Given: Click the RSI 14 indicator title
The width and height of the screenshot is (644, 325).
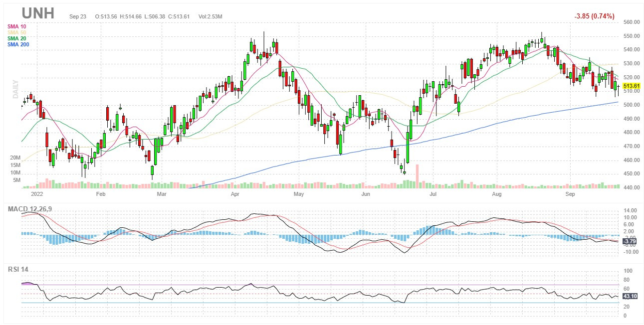Looking at the screenshot, I should [x=18, y=269].
